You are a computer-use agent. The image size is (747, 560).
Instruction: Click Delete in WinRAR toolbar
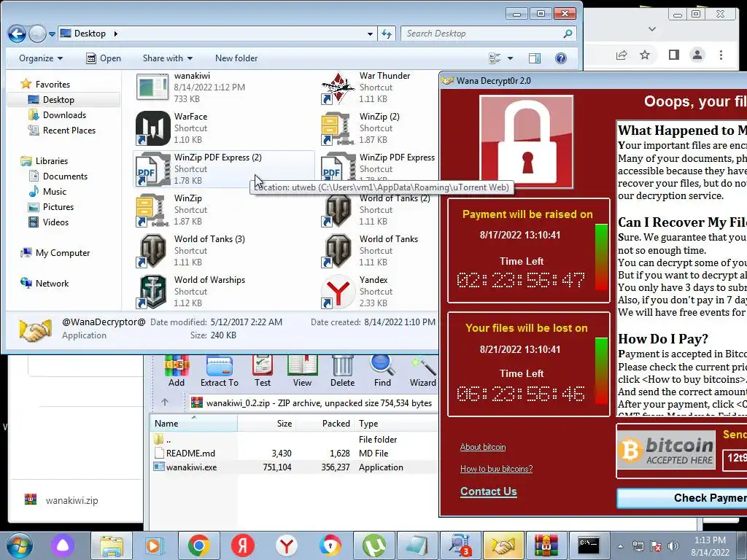343,371
